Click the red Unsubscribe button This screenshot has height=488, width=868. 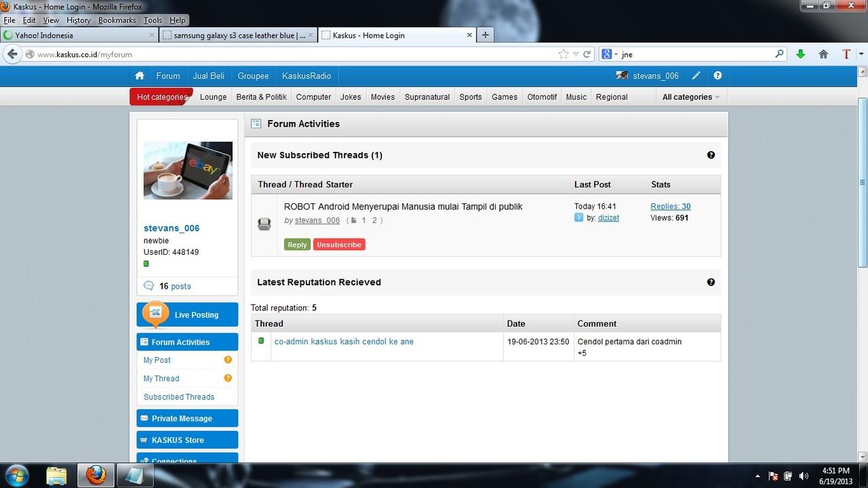tap(339, 245)
